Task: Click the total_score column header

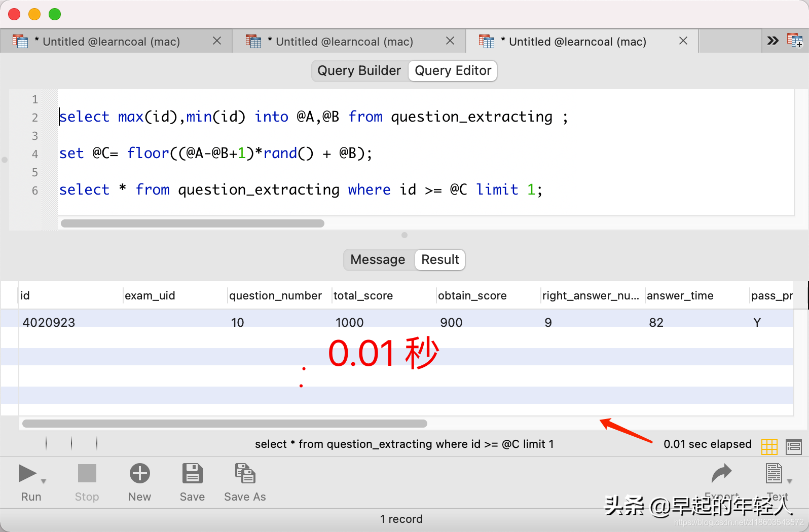Action: coord(384,295)
